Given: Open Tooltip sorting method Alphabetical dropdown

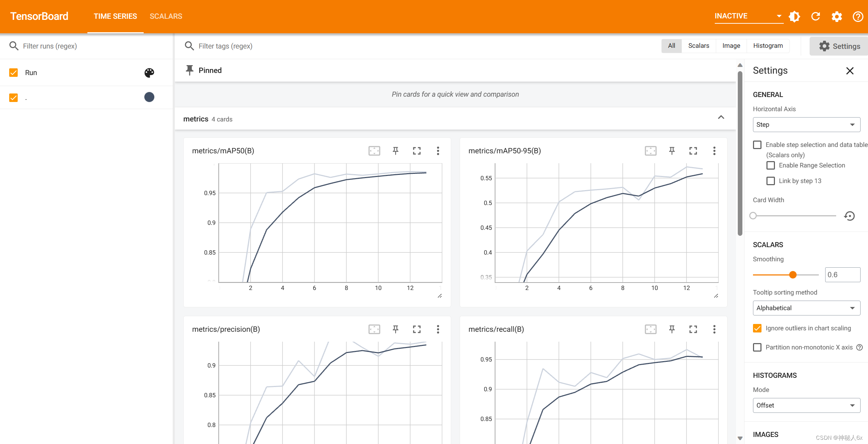Looking at the screenshot, I should pos(806,308).
